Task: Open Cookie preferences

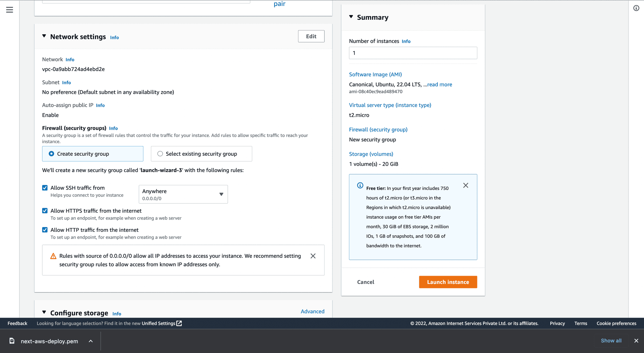Action: [616, 323]
